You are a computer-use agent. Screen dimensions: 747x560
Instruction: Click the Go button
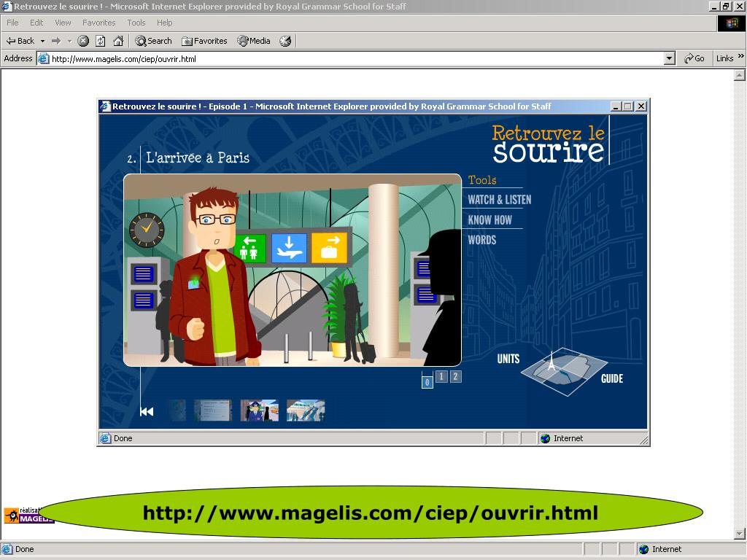(694, 58)
